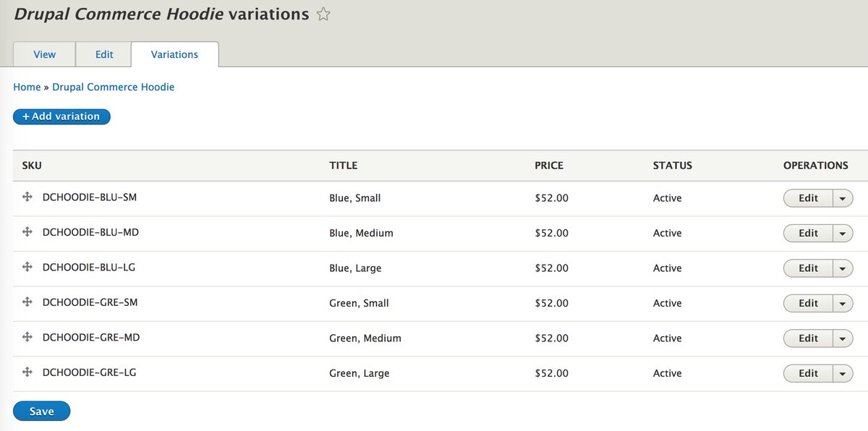Expand operations dropdown for Blue, Small
868x431 pixels.
click(843, 198)
